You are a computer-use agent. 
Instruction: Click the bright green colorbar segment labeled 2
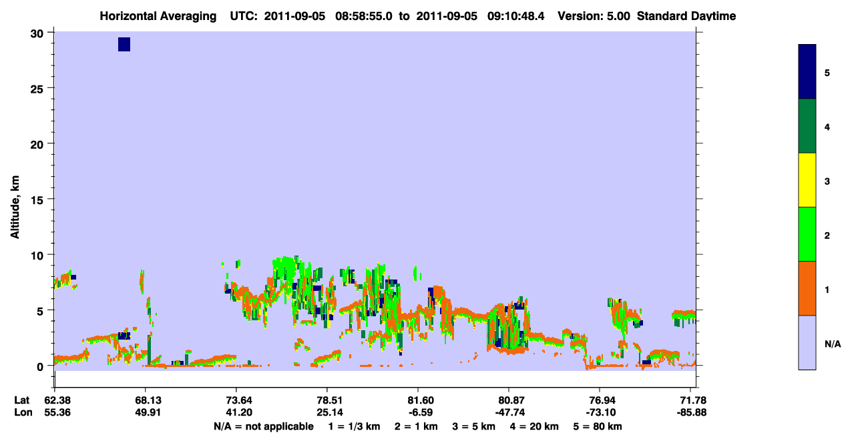807,234
